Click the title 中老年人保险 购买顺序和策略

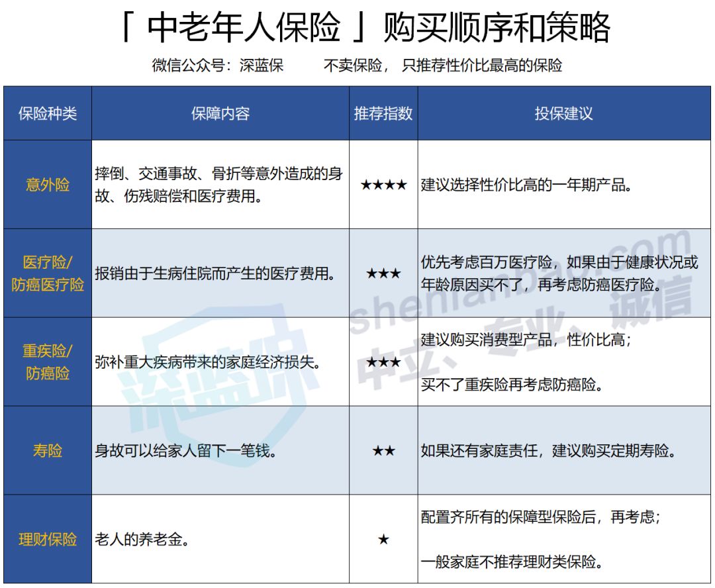[365, 27]
